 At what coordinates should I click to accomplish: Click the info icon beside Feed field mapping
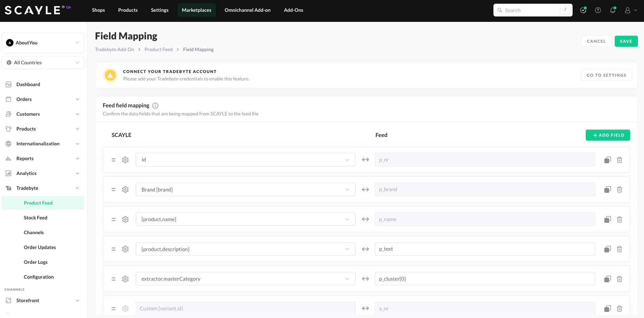coord(155,106)
